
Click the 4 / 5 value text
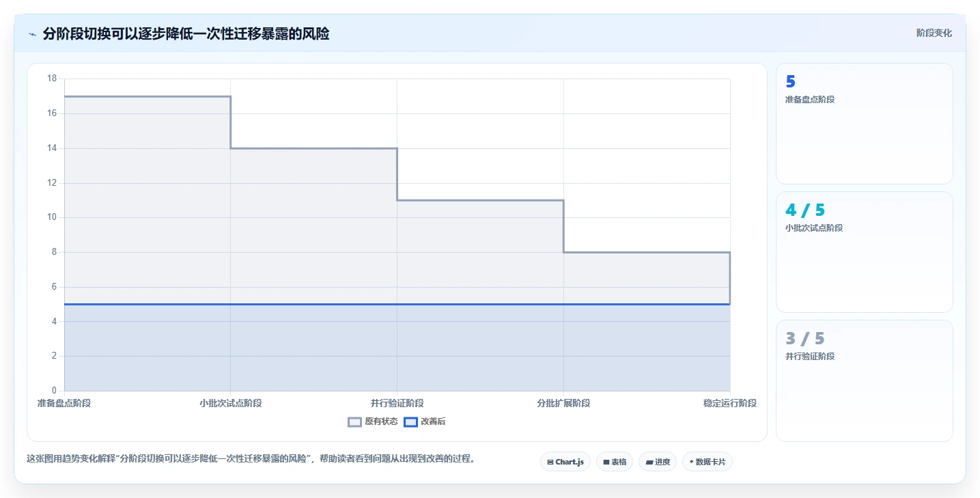(x=805, y=210)
